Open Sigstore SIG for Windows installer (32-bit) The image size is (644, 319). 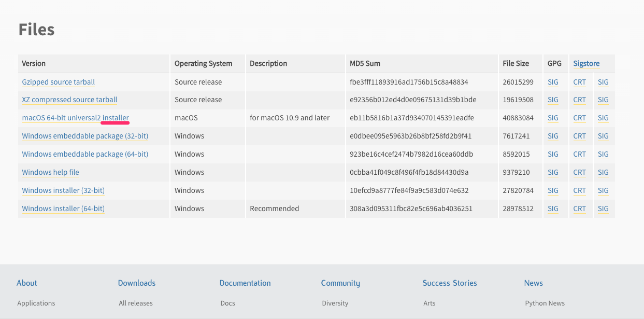603,190
